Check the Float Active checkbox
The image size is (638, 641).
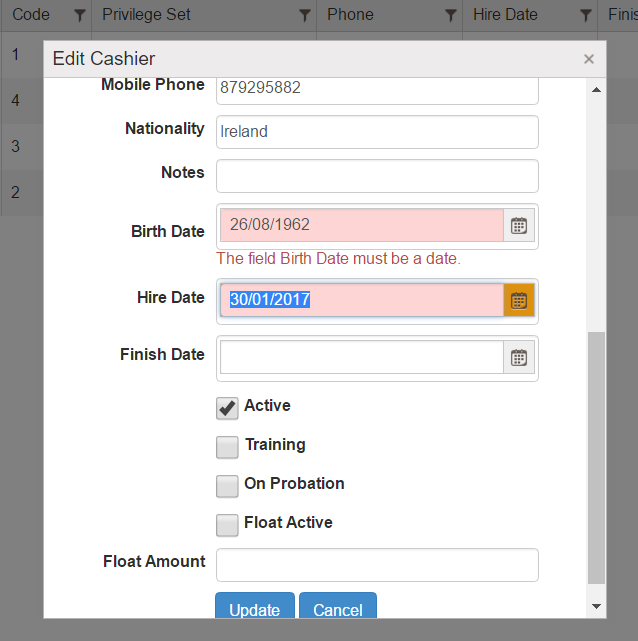(x=227, y=524)
